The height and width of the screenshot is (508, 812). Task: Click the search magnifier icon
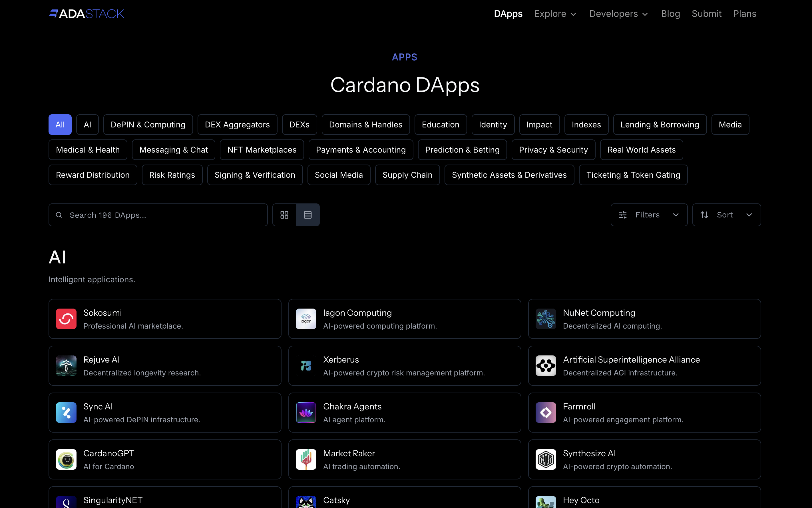pos(59,215)
